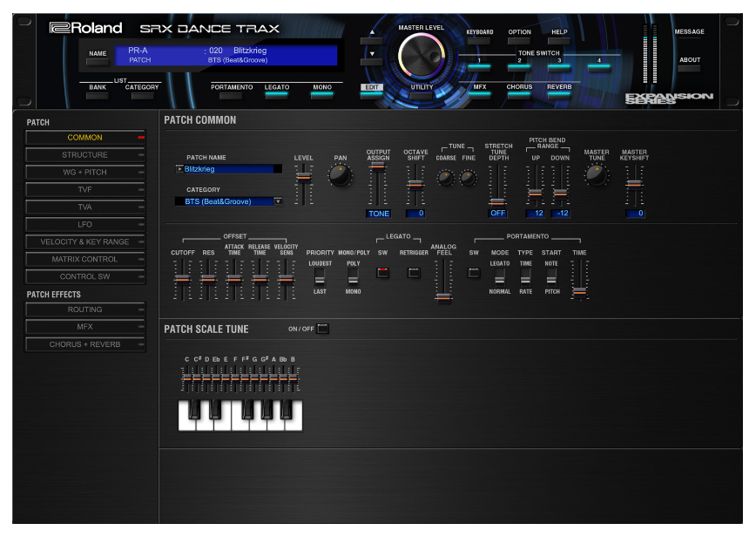This screenshot has width=756, height=537.
Task: Click the arrow icon beside patch name Blitzkrieg
Action: click(x=179, y=169)
